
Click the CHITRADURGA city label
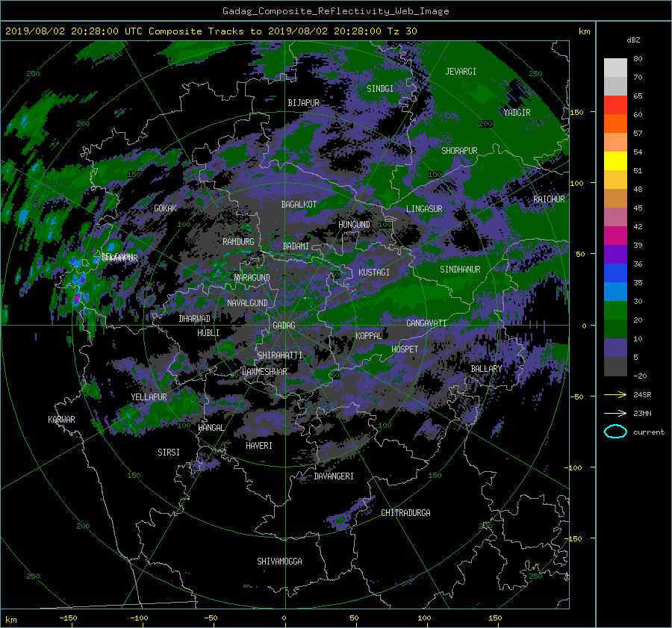click(406, 513)
